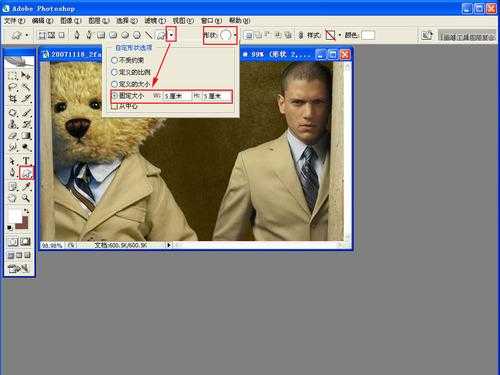The width and height of the screenshot is (500, 375).
Task: Select the Move tool in toolbox
Action: 26,76
